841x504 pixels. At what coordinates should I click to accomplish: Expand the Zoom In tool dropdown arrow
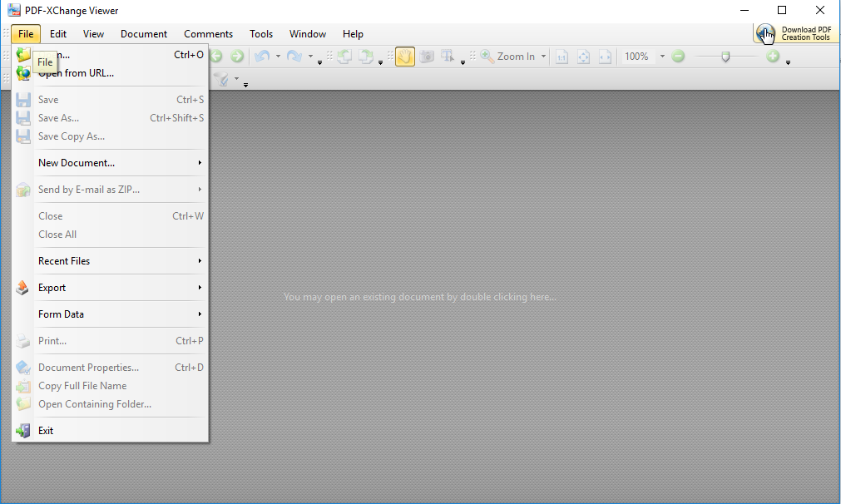click(x=543, y=57)
